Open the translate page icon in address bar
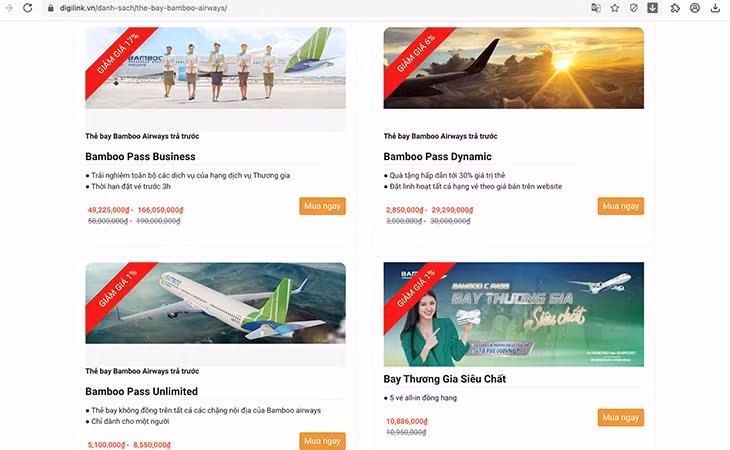Image resolution: width=730 pixels, height=450 pixels. pos(595,7)
